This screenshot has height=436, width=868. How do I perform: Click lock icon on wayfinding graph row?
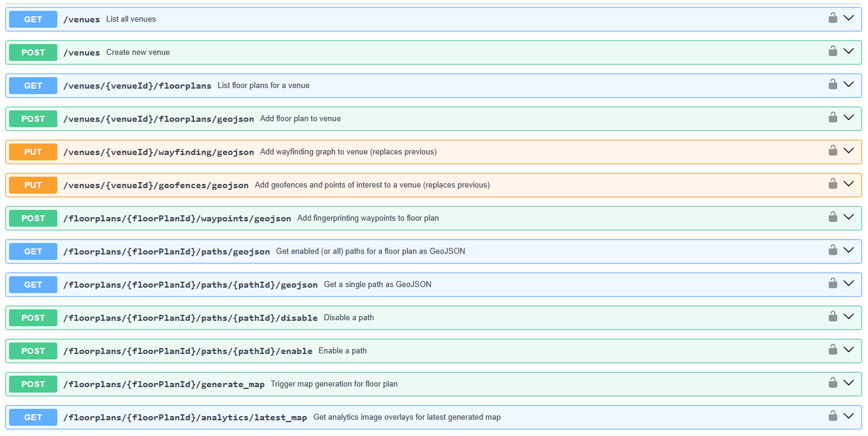(832, 151)
